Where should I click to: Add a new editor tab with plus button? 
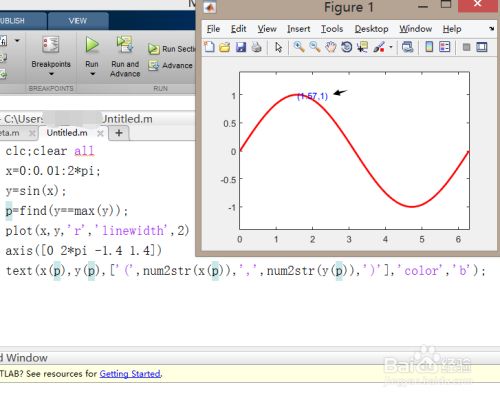(x=119, y=133)
